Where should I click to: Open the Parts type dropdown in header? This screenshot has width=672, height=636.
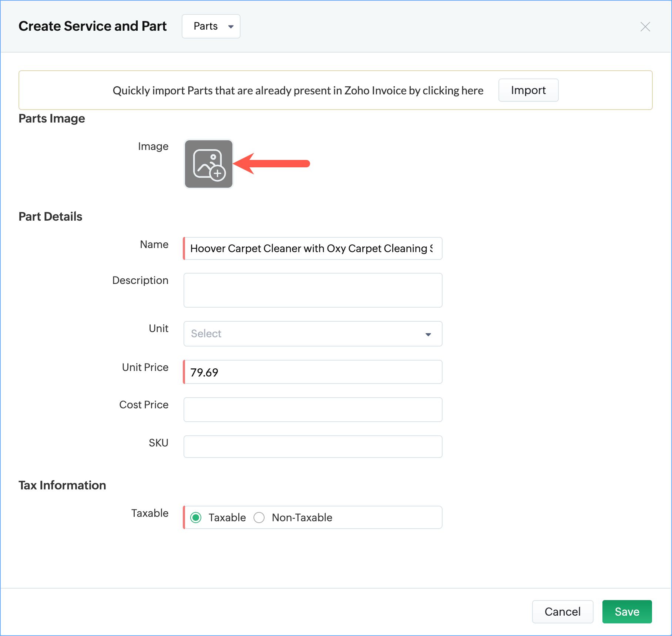tap(211, 26)
